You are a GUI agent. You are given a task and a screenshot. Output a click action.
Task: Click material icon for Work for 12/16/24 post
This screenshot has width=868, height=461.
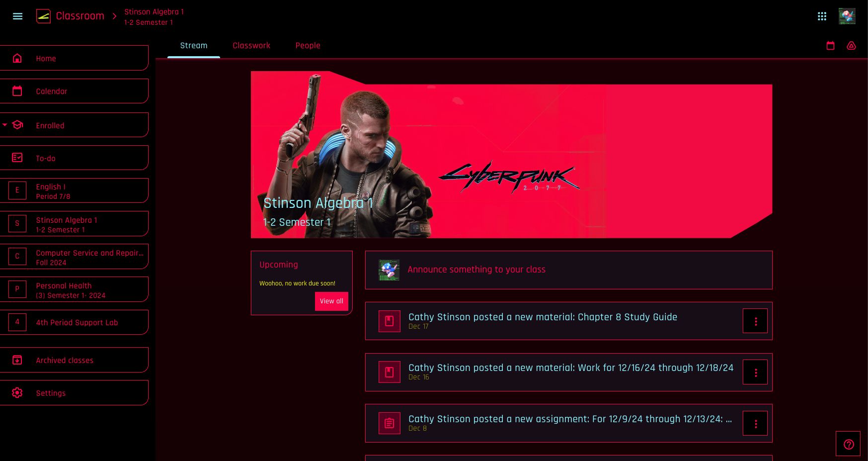(390, 372)
